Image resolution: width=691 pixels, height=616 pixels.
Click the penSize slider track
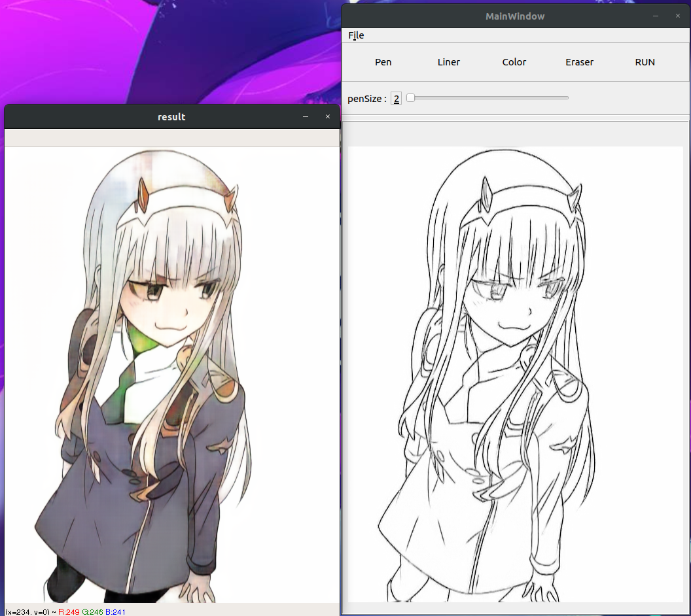pos(487,97)
